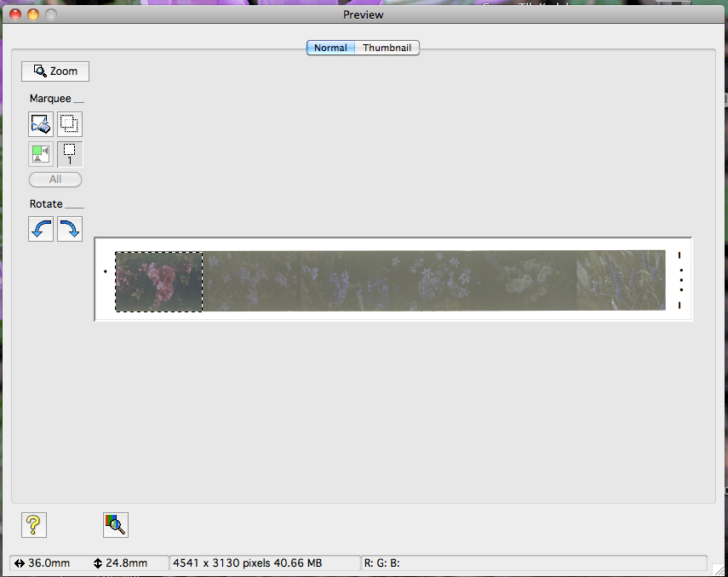Switch to the Normal preview tab
This screenshot has width=728, height=577.
(x=330, y=48)
